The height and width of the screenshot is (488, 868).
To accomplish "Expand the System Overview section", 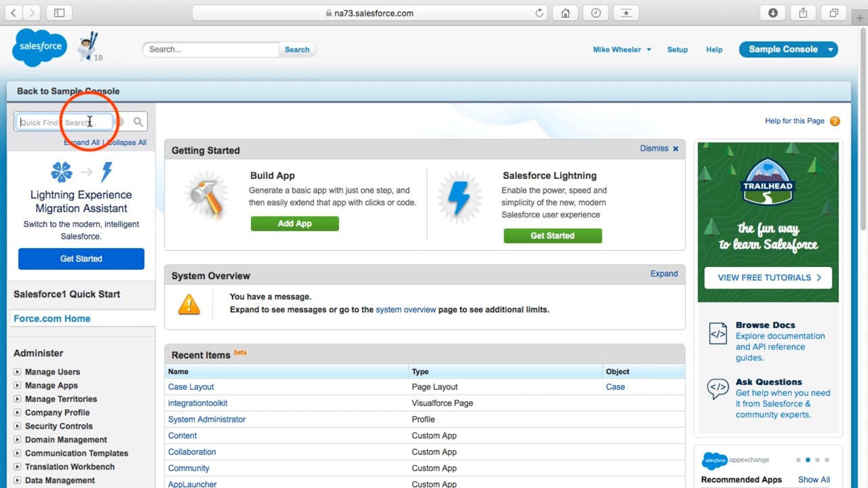I will click(664, 274).
